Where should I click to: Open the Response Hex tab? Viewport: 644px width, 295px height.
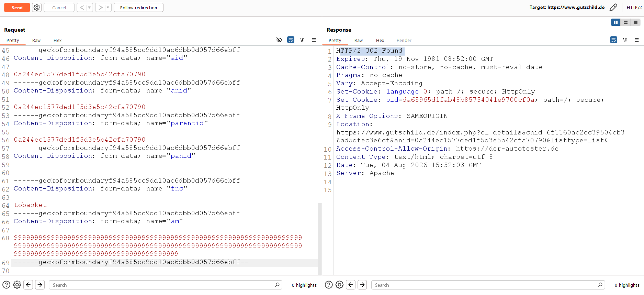[x=380, y=40]
